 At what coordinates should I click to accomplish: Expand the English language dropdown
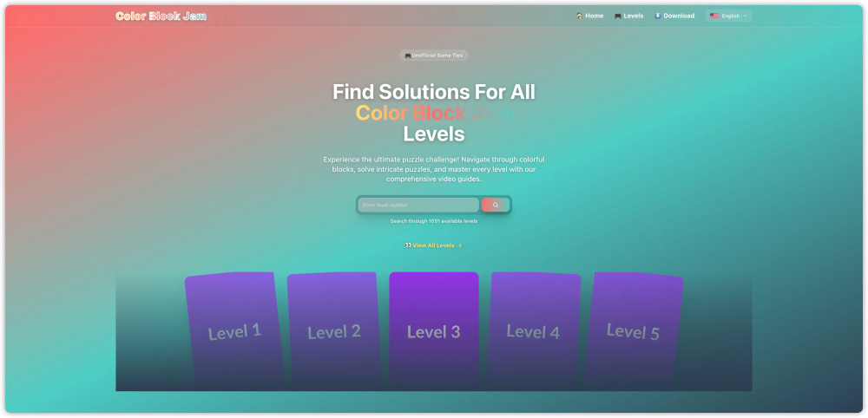pos(728,16)
